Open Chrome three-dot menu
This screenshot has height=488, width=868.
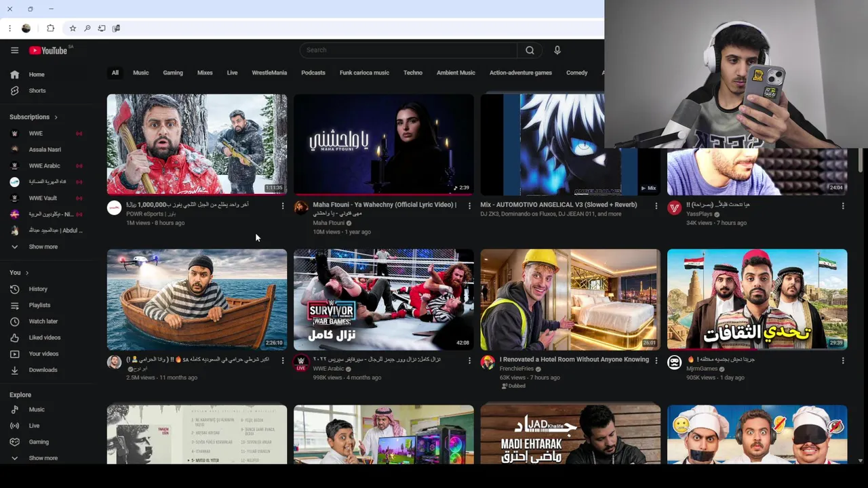[9, 28]
